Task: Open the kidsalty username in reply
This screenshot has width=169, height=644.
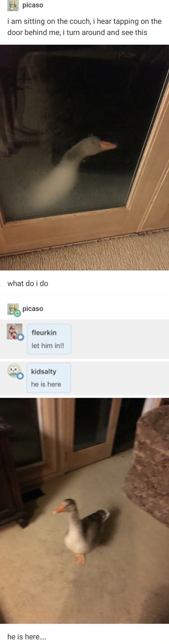Action: click(44, 371)
